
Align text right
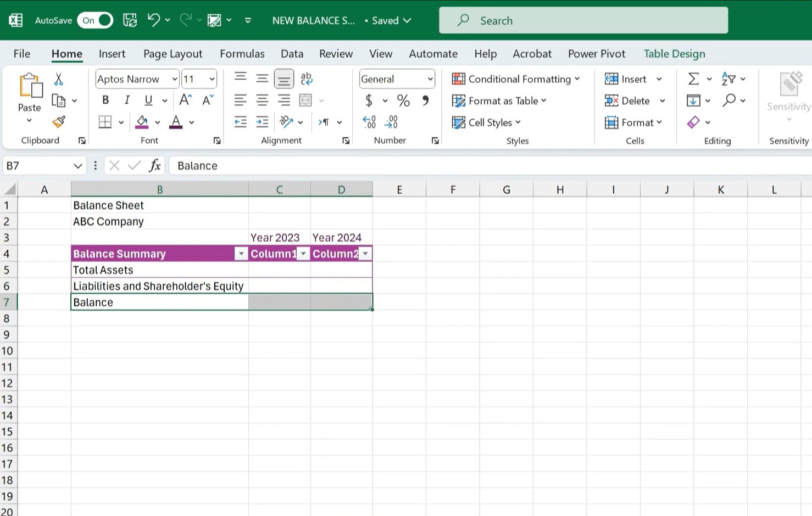(284, 100)
